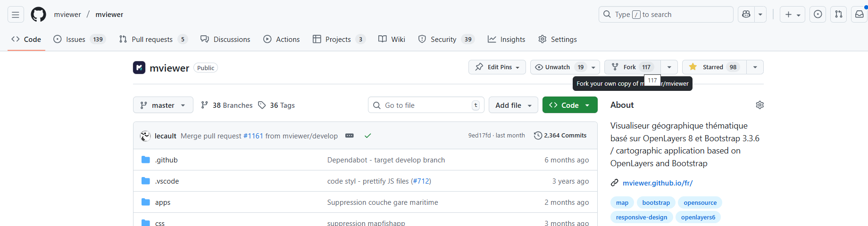Switch to the Wiki tab

(392, 40)
